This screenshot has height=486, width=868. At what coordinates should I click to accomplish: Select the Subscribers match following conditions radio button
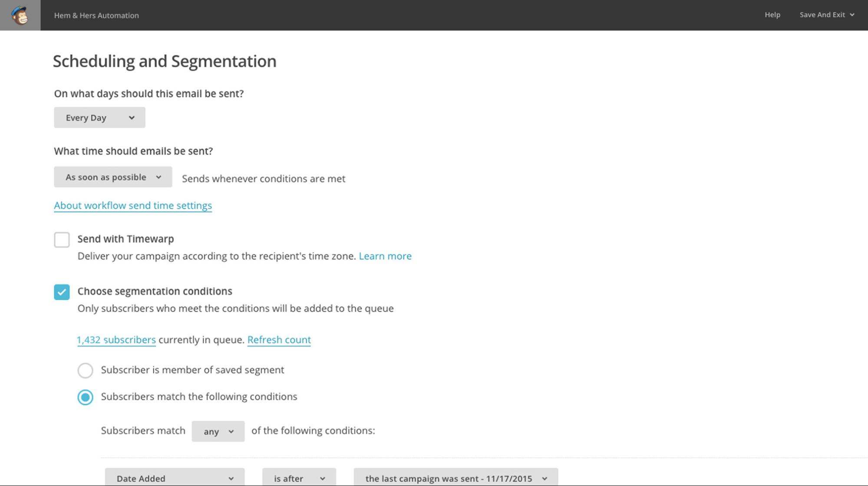(85, 397)
